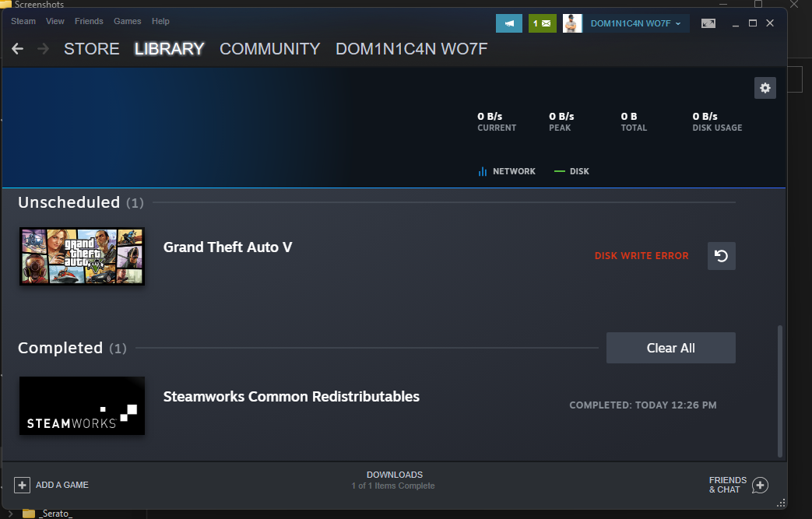Select the _Serato_ folder in Explorer
This screenshot has width=812, height=519.
47,514
